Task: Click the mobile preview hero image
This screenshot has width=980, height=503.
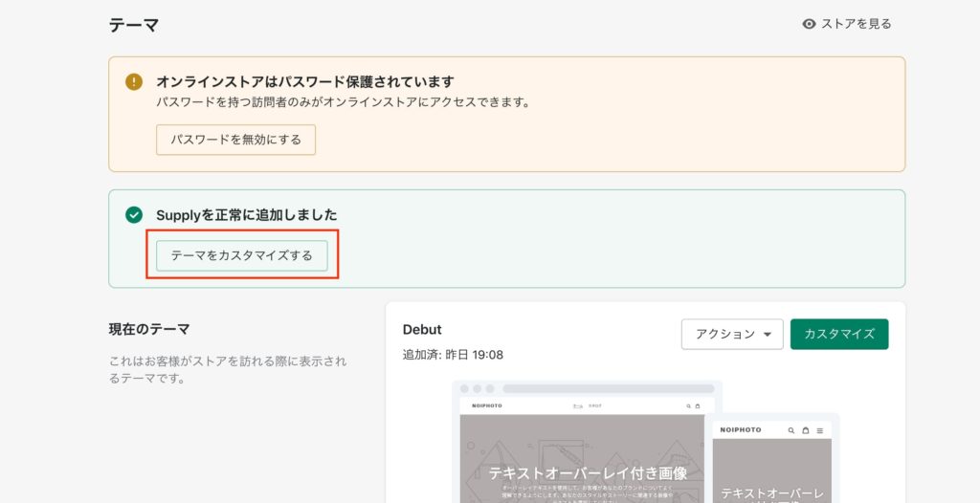Action: pos(771,473)
